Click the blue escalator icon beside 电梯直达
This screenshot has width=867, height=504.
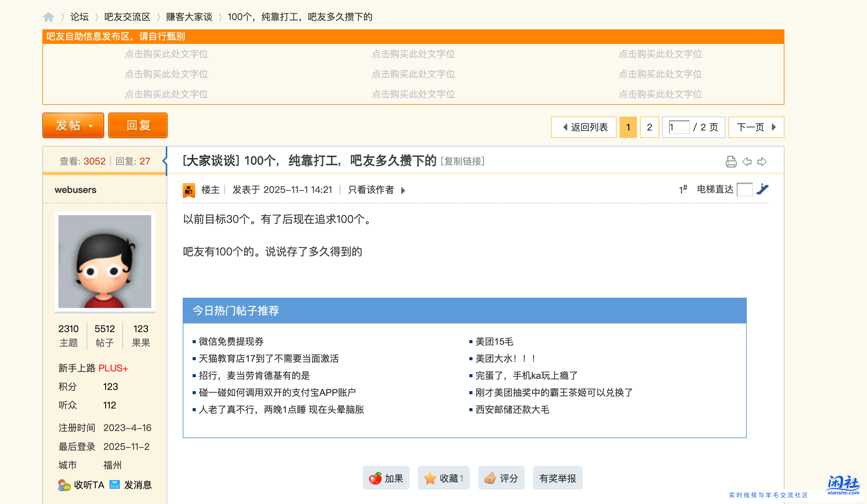(763, 189)
